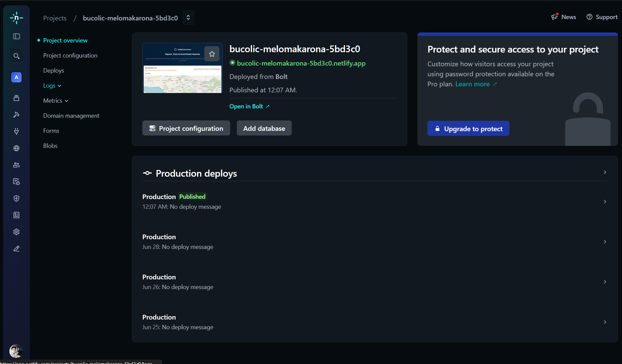The height and width of the screenshot is (364, 622).
Task: Open Deploys in the project menu
Action: coord(54,71)
